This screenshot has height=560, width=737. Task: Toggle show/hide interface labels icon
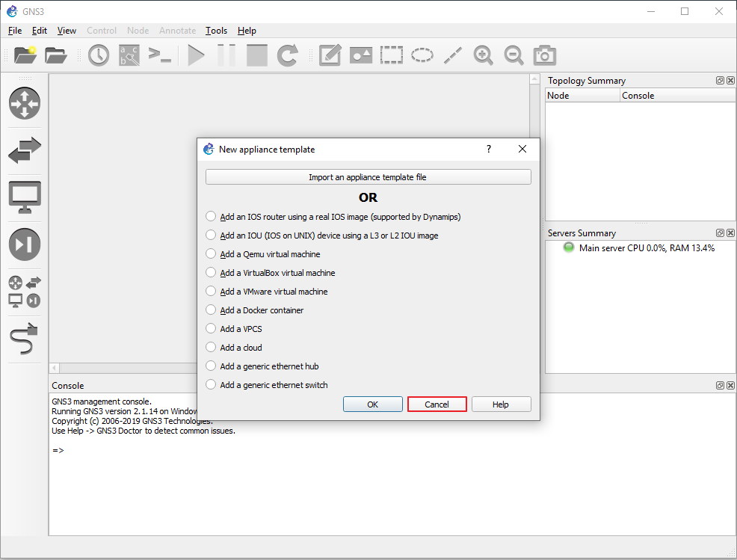point(129,55)
